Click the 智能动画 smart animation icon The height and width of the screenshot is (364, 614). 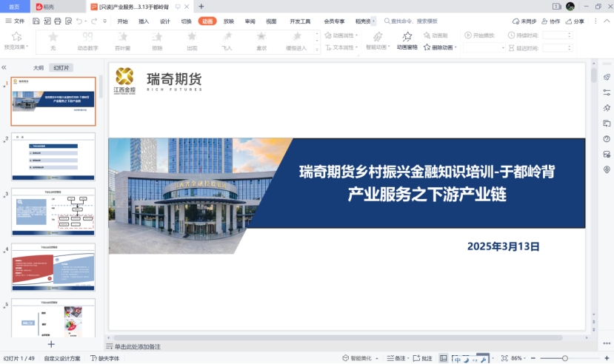378,37
